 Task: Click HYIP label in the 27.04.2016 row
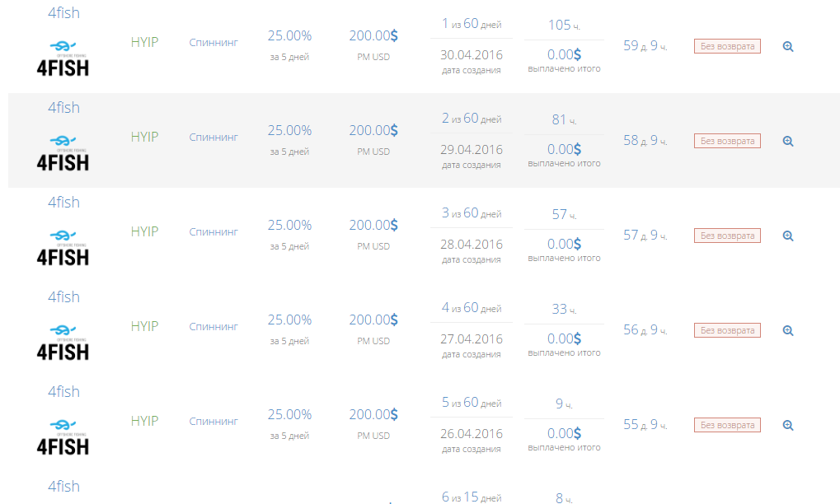144,326
